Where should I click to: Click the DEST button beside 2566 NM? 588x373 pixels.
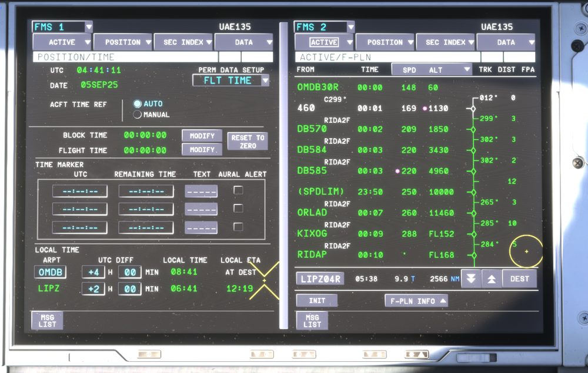pyautogui.click(x=520, y=278)
